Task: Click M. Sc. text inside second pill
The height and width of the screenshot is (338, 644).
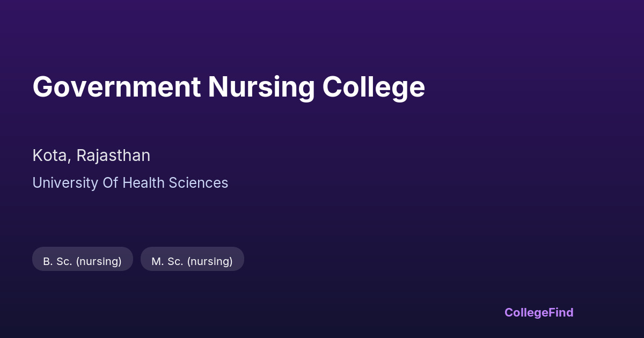Action: pos(167,261)
